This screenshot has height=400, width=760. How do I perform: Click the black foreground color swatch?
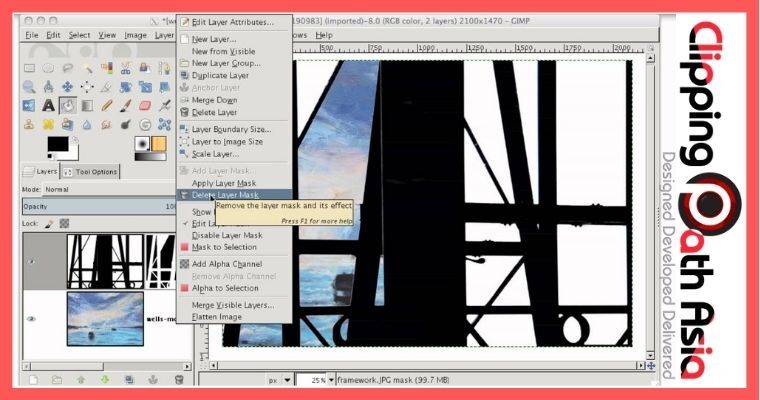tap(57, 144)
